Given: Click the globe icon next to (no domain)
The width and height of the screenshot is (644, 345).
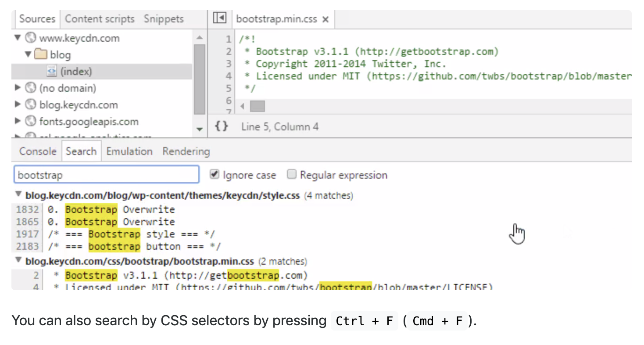Looking at the screenshot, I should click(30, 88).
